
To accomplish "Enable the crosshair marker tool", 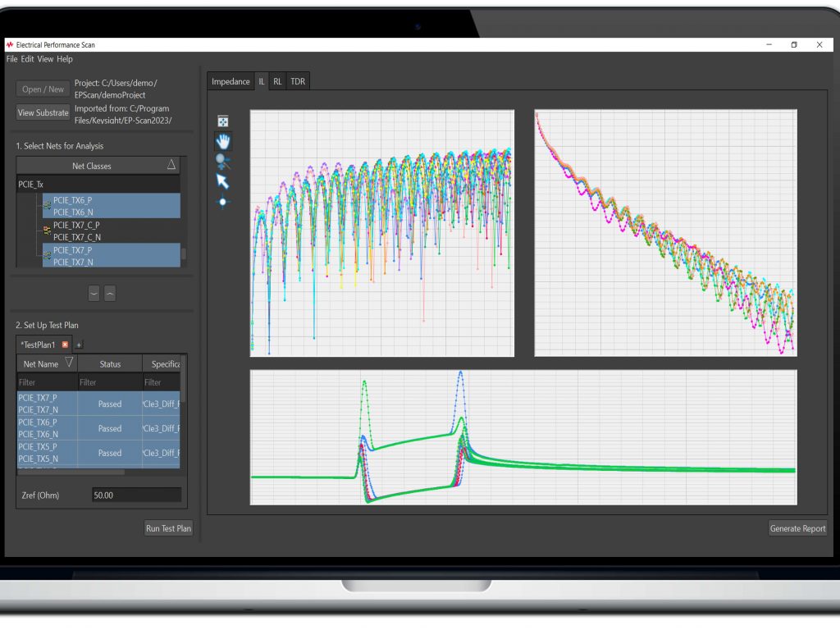I will point(222,201).
